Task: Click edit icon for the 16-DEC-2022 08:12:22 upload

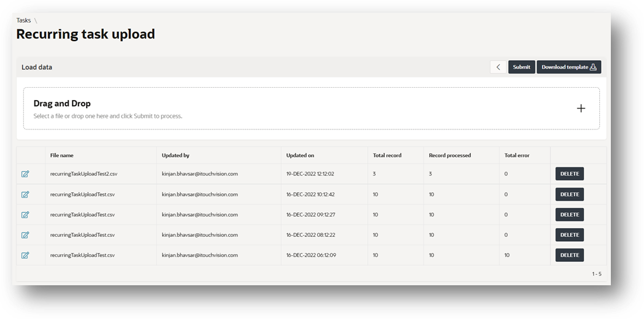Action: [25, 235]
